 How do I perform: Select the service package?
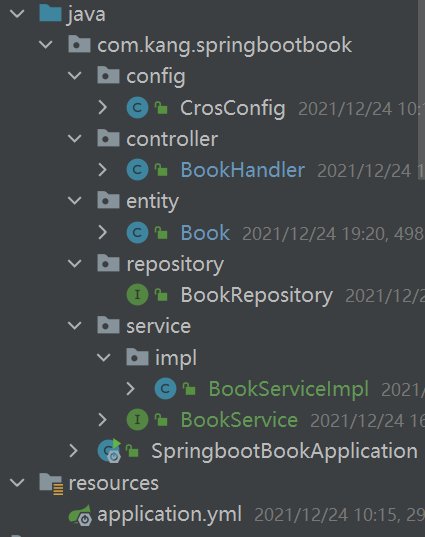[159, 326]
